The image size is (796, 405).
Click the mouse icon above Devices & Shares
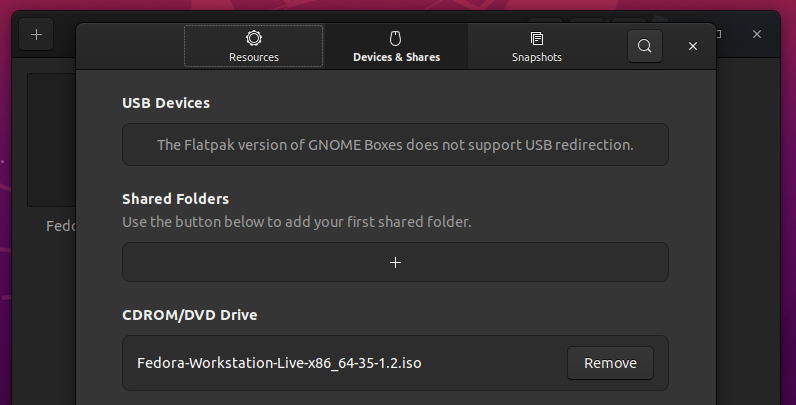[395, 38]
